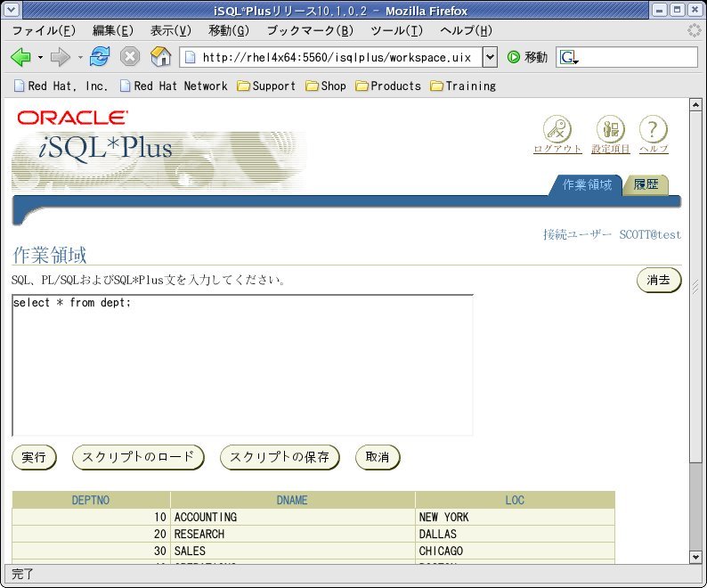Image resolution: width=707 pixels, height=588 pixels.
Task: Select the CHICAGO cell
Action: point(515,551)
